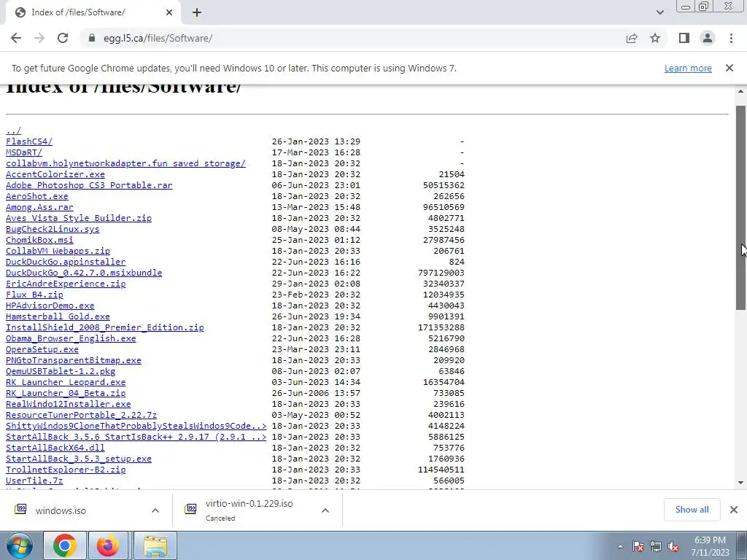This screenshot has height=560, width=747.
Task: Download ChomikBox.msi
Action: coord(39,240)
